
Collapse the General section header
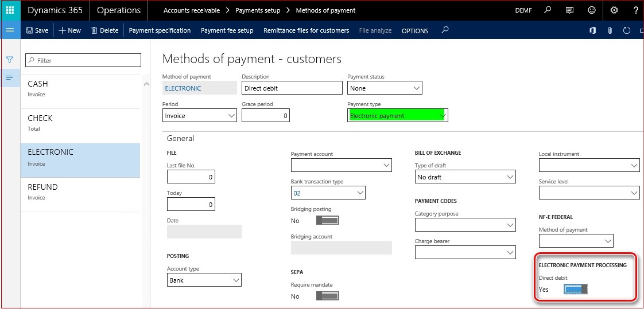(181, 138)
